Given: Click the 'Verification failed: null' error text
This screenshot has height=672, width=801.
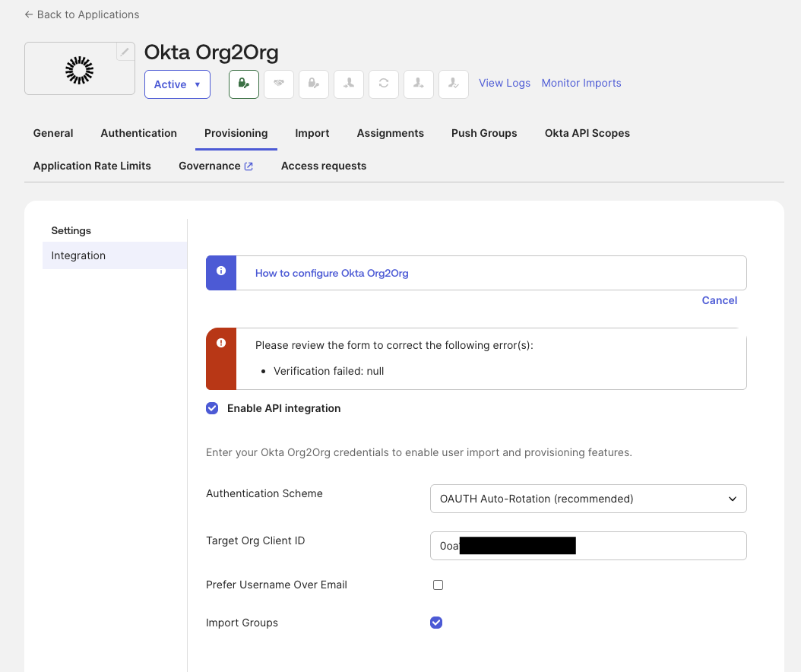Looking at the screenshot, I should [329, 372].
